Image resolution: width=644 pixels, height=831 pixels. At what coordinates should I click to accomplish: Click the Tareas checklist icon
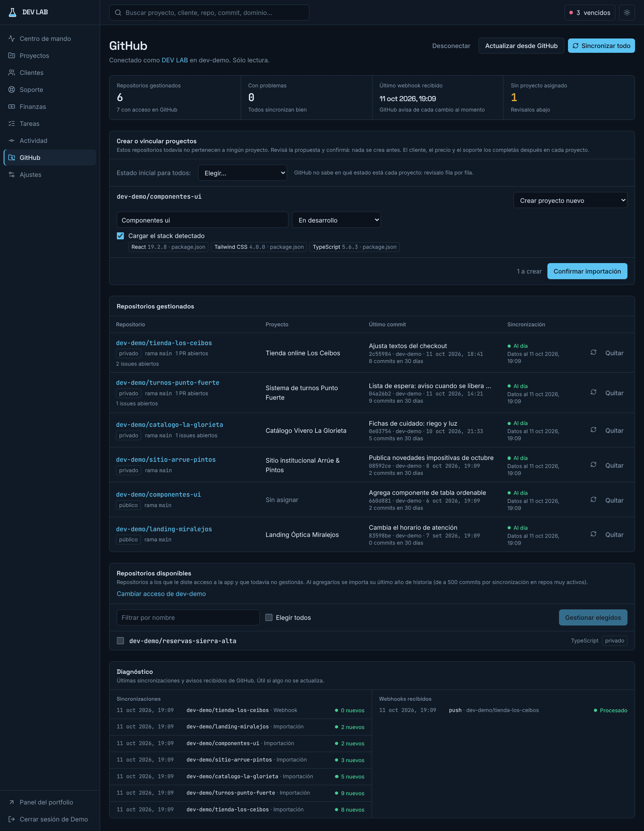pyautogui.click(x=12, y=124)
